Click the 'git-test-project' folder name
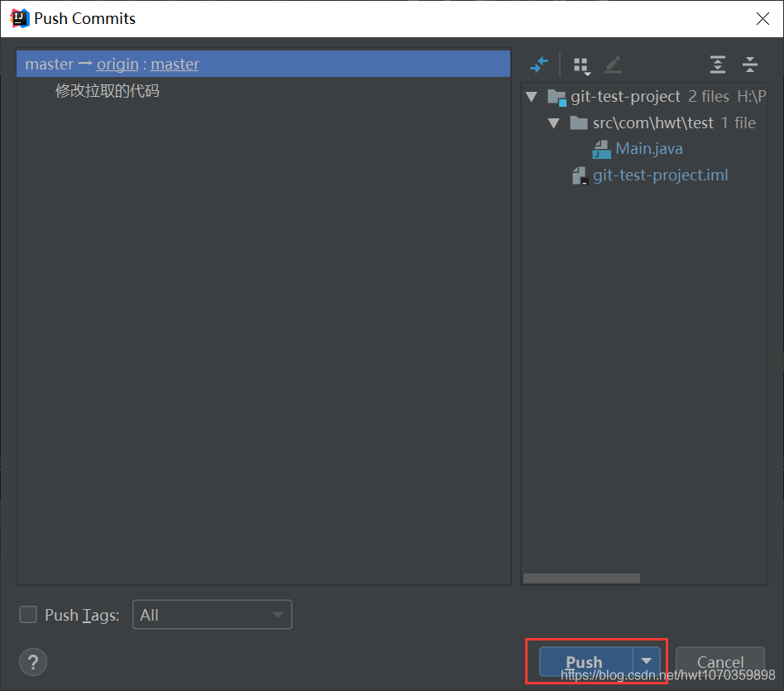Screen dimensions: 784x691 (x=625, y=97)
